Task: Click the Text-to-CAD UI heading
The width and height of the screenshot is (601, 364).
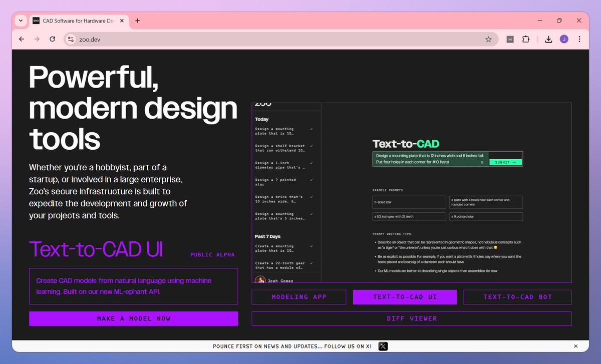Action: [x=96, y=249]
